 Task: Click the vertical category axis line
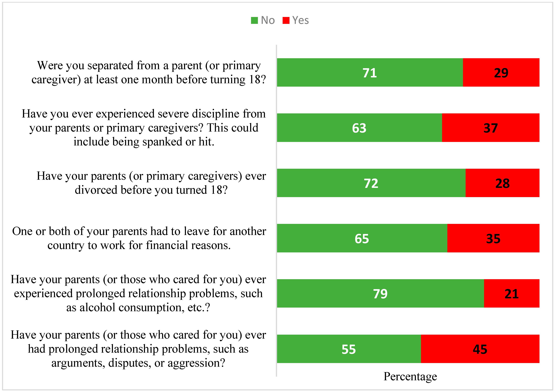[276, 210]
